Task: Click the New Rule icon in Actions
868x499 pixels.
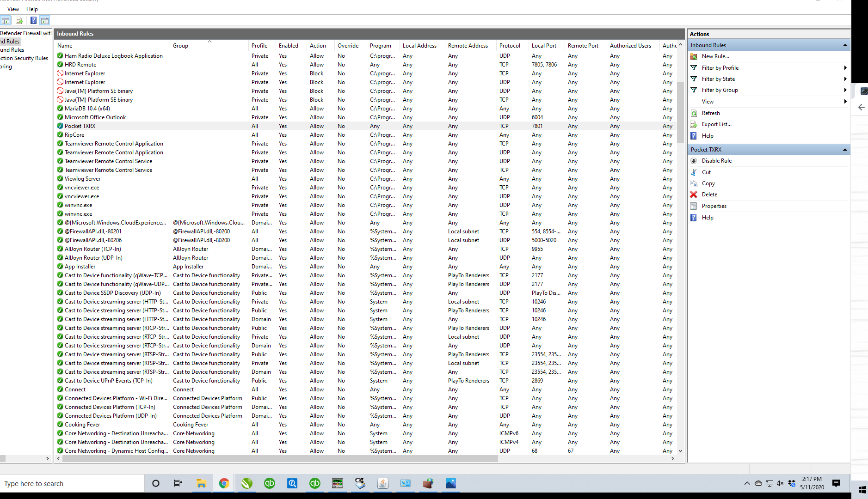Action: (694, 56)
